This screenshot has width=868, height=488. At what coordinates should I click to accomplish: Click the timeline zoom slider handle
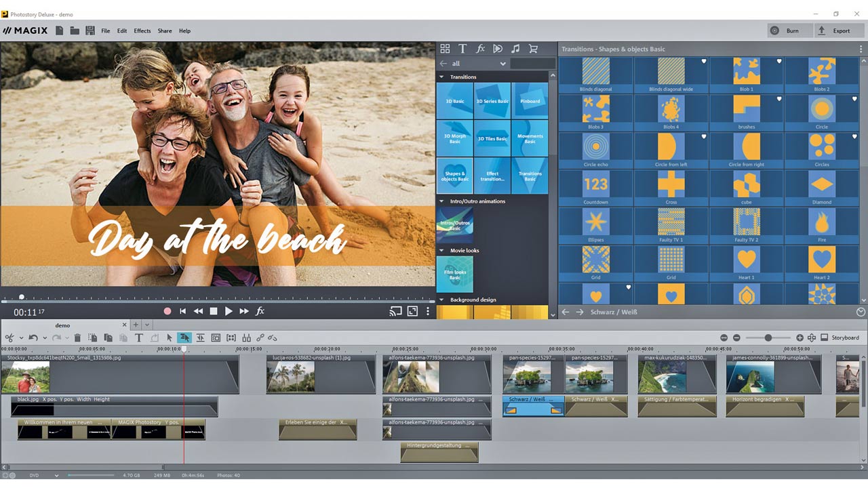768,338
